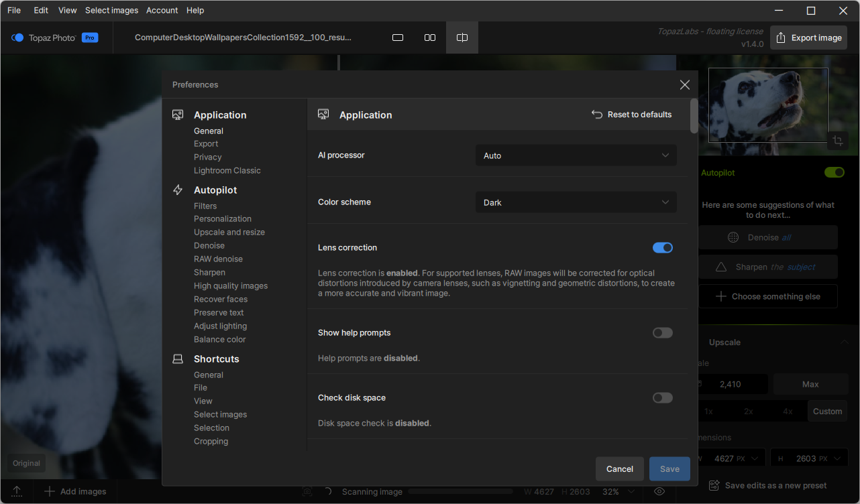860x504 pixels.
Task: Click the Preferences panel vertical scrollbar
Action: pyautogui.click(x=694, y=117)
